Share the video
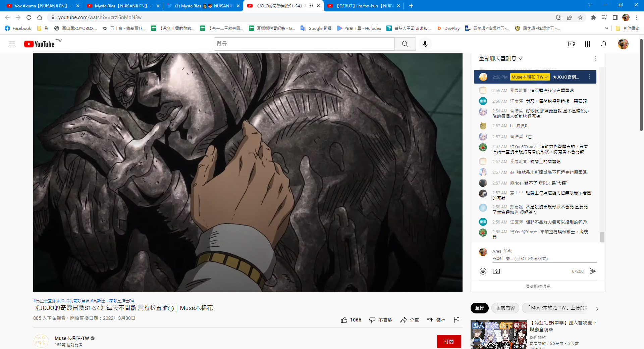The height and width of the screenshot is (349, 644). click(x=410, y=320)
